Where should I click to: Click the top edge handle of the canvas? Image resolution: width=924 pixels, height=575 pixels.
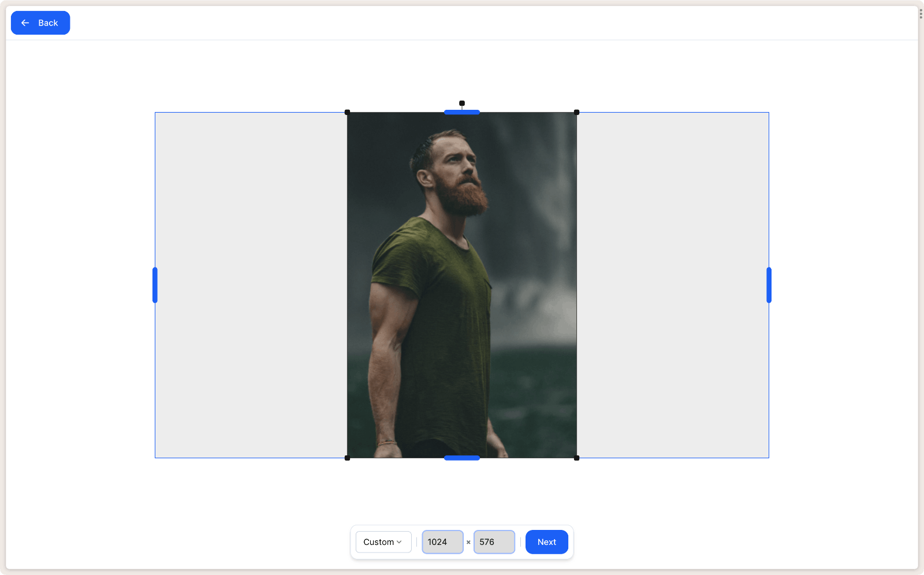tap(462, 112)
